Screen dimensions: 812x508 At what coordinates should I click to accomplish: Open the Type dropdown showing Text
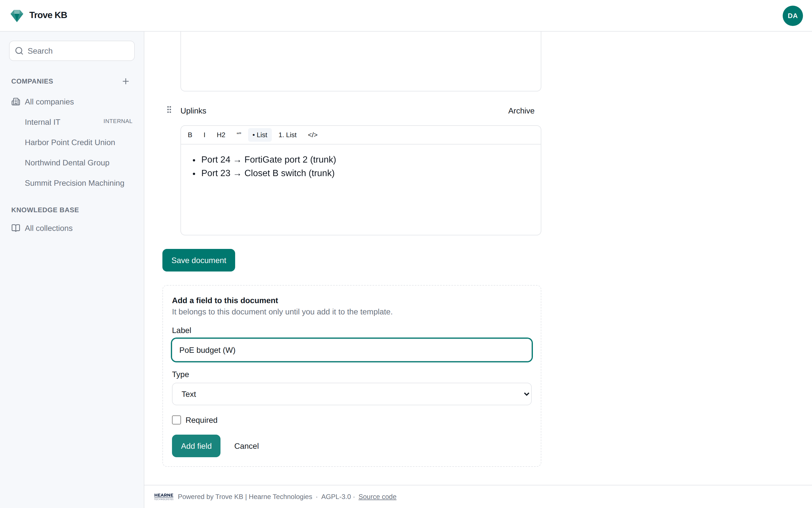coord(352,394)
